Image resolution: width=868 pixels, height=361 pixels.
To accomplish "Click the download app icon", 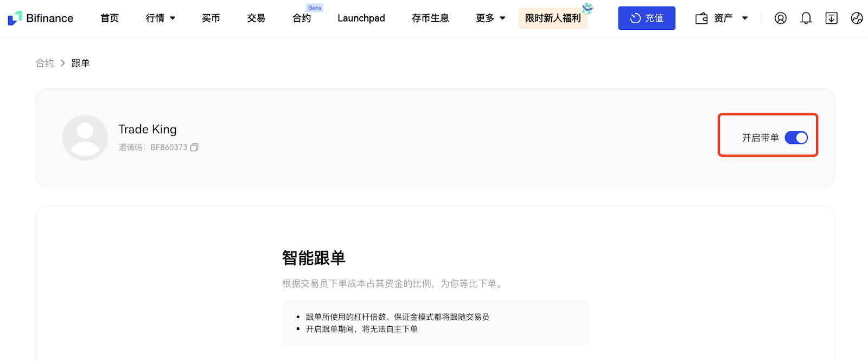I will coord(831,18).
